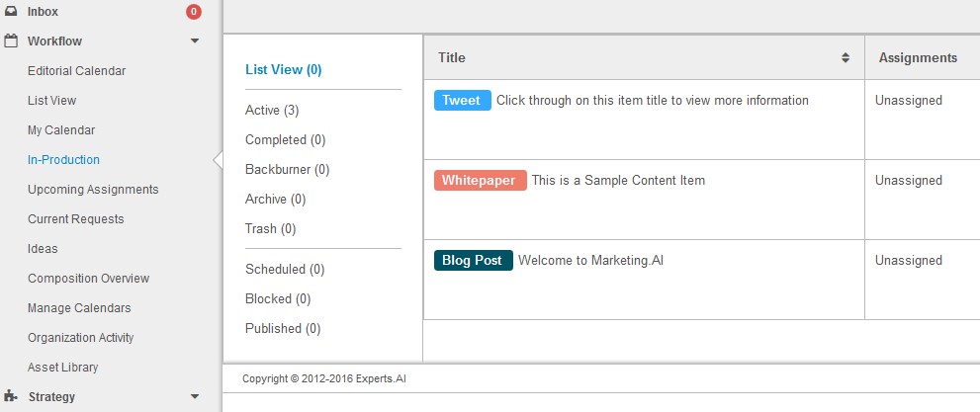Screen dimensions: 980x412
Task: Go to Upcoming Assignments page
Action: click(93, 190)
